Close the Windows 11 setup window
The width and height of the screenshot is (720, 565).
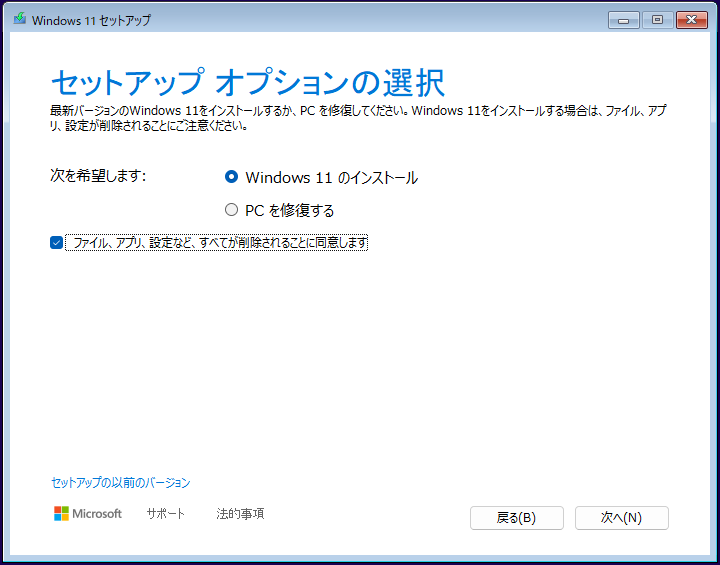click(691, 20)
